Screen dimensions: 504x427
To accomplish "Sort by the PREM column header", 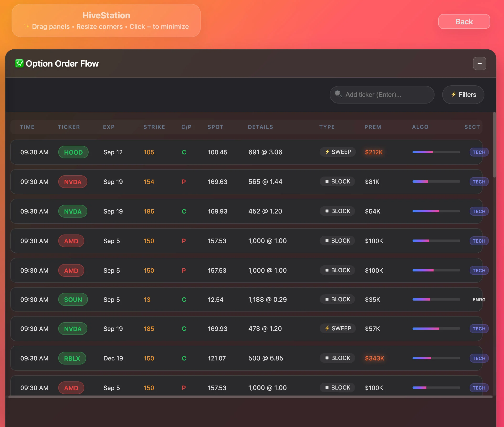I will [x=373, y=127].
